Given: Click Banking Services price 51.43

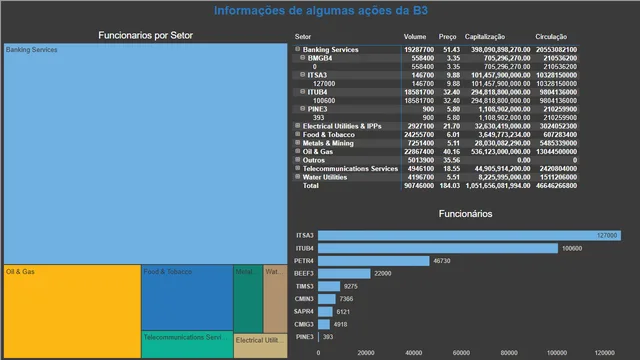Looking at the screenshot, I should coord(451,49).
